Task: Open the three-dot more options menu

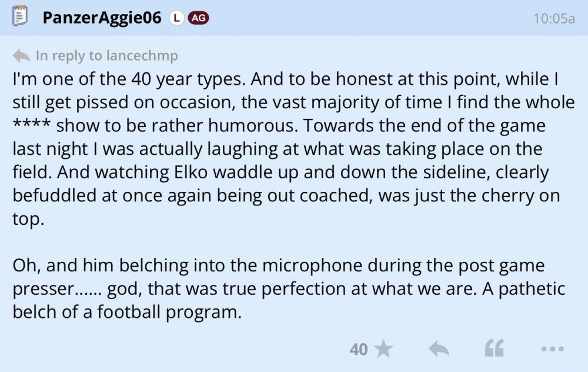Action: 552,349
